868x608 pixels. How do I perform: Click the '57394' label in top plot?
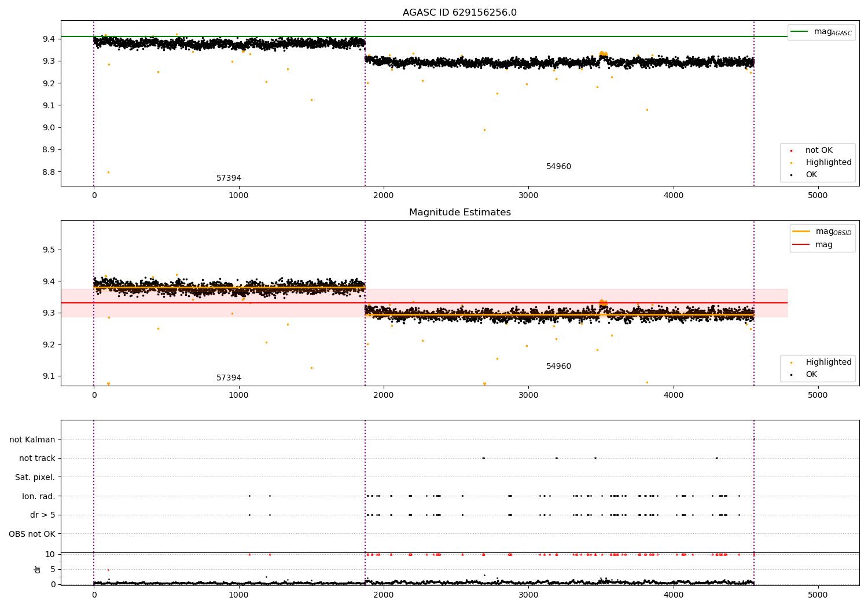pyautogui.click(x=229, y=178)
